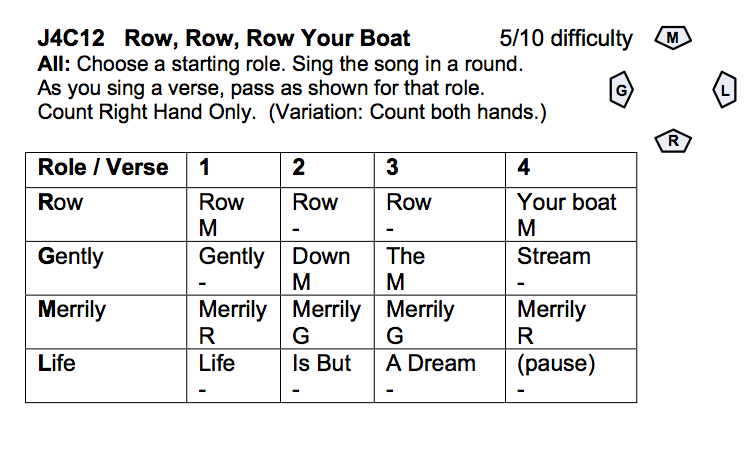The height and width of the screenshot is (450, 750).
Task: Click verse 1 column header
Action: (233, 170)
